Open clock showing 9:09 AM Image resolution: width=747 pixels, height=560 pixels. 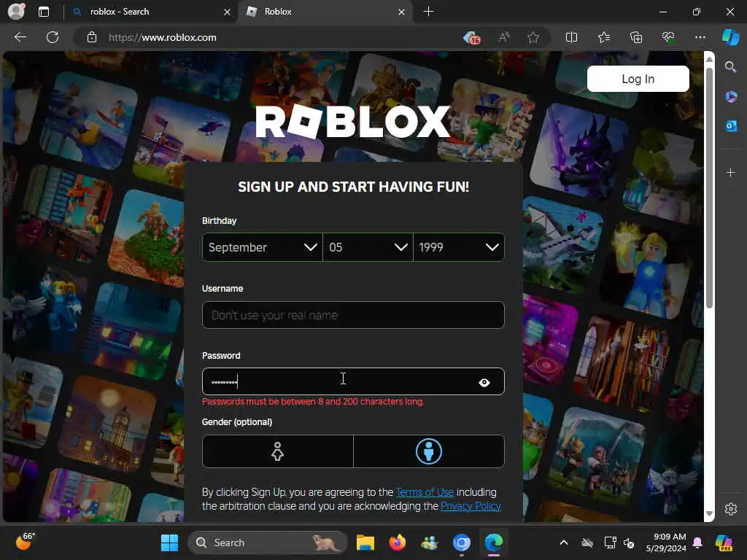pos(666,542)
